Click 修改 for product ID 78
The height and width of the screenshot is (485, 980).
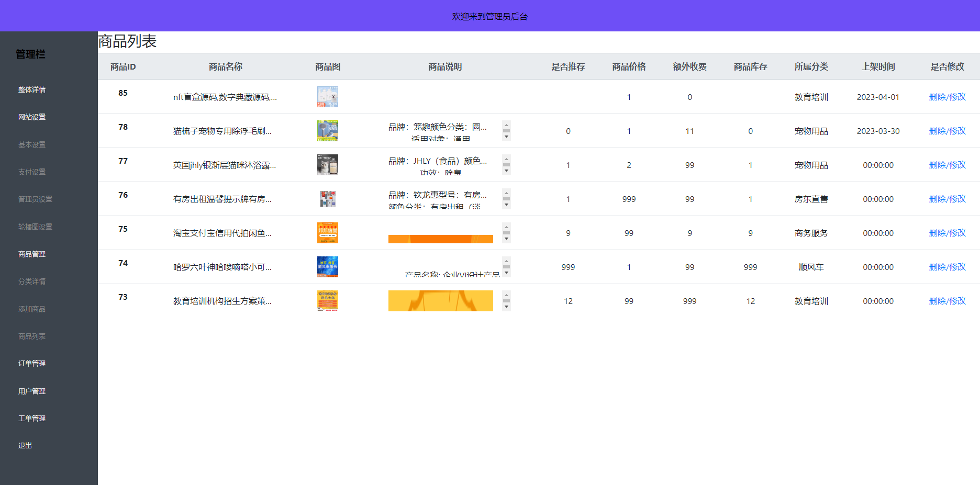pyautogui.click(x=958, y=131)
